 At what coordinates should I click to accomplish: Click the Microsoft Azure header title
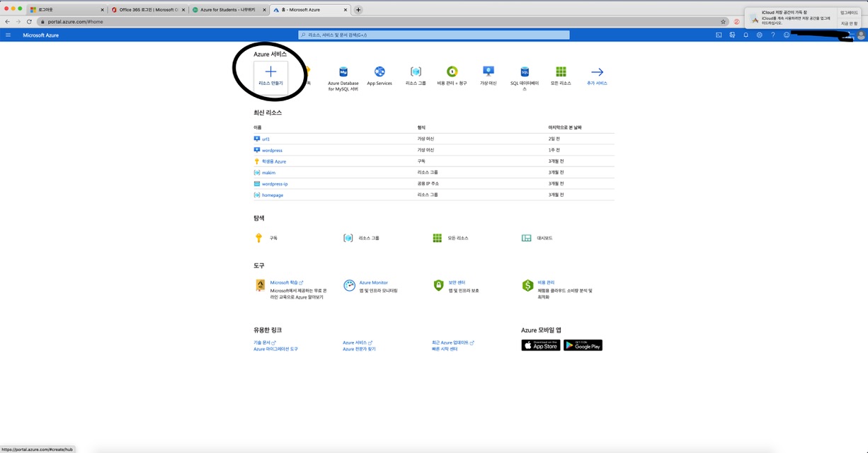click(40, 35)
